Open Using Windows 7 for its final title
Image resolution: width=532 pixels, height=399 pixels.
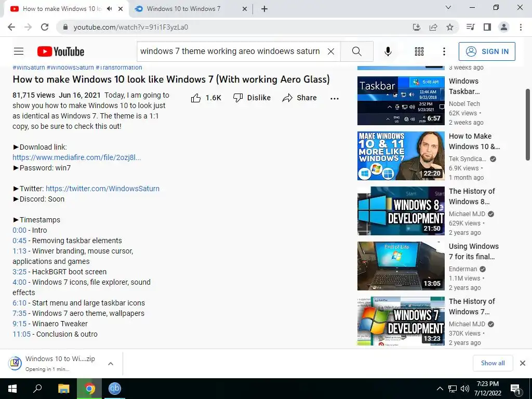tap(474, 251)
